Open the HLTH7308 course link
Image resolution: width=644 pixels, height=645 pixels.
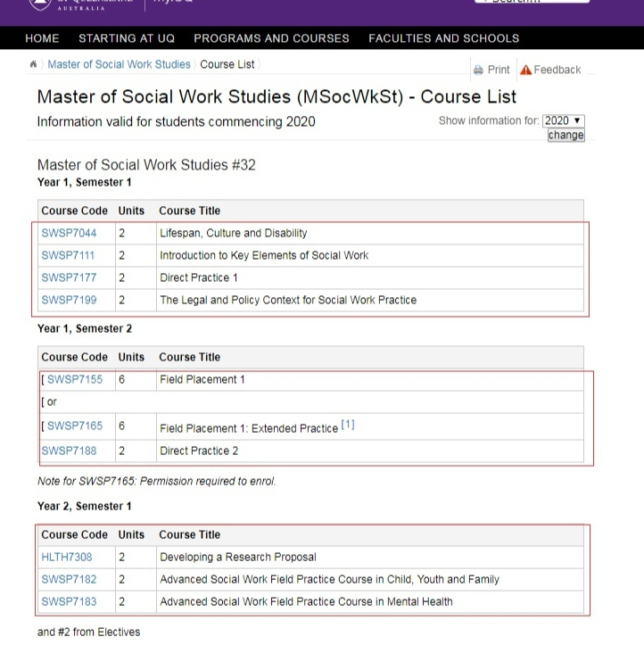[67, 557]
